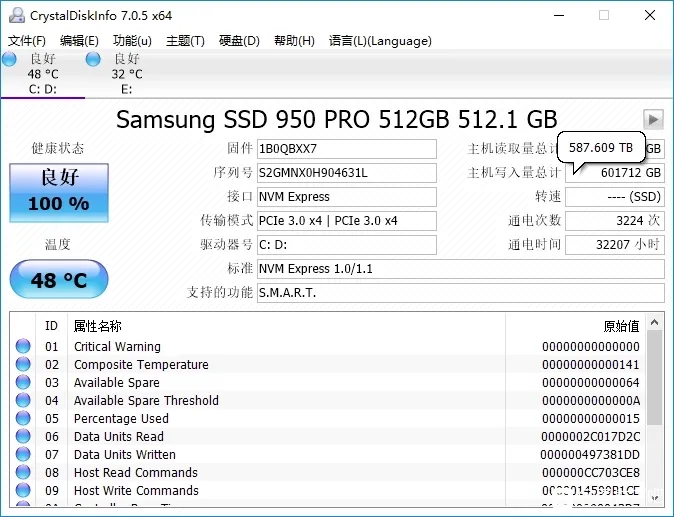674x517 pixels.
Task: Click the 良好 100 % health status button
Action: [x=59, y=193]
